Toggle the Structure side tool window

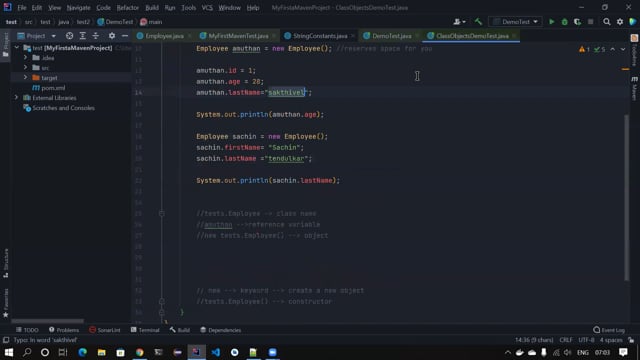(6, 263)
